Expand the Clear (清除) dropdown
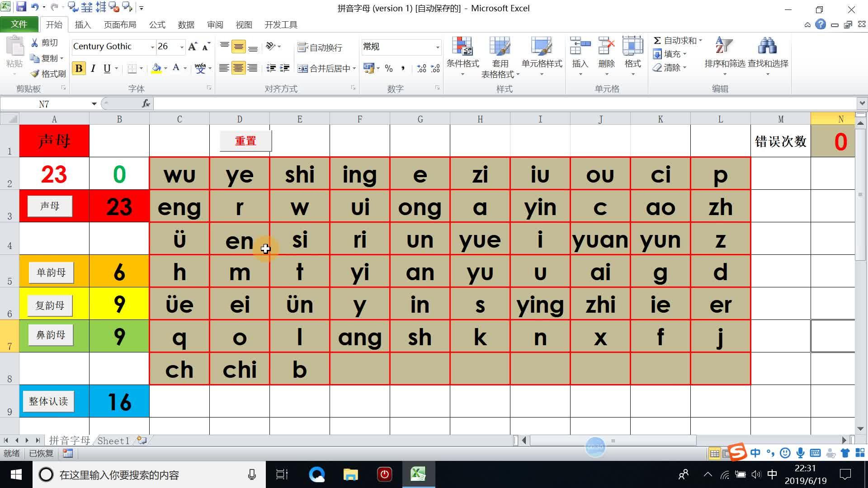The width and height of the screenshot is (868, 488). (x=684, y=68)
